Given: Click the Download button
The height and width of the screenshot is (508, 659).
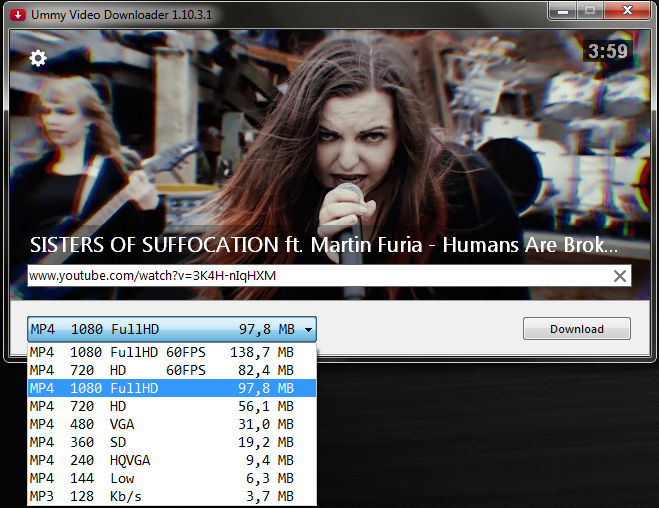Looking at the screenshot, I should pos(577,329).
